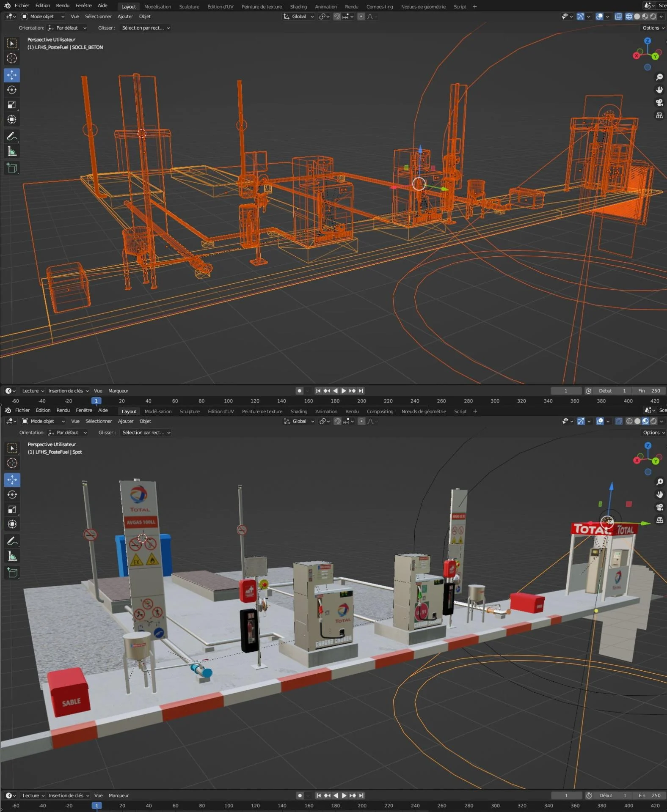Choose the Annotate tool in lower viewport toolbar
Viewport: 667px width, 812px height.
coord(12,541)
